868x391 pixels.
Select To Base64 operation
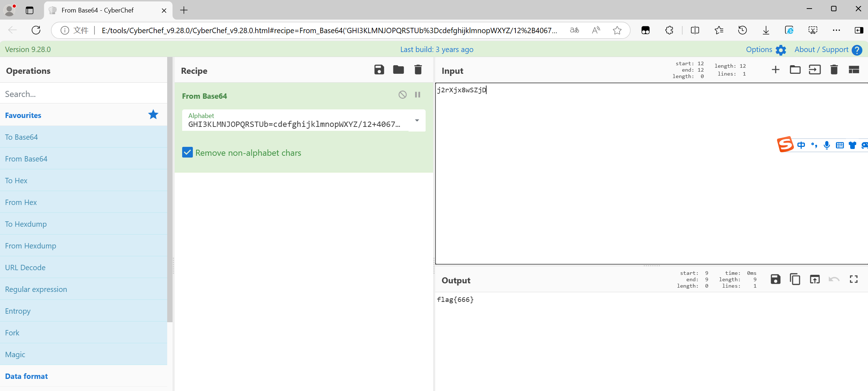click(83, 137)
